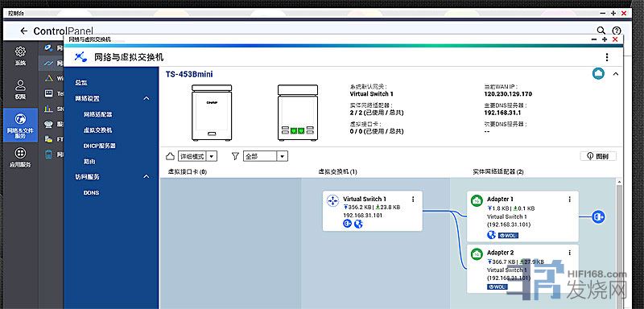Open the 详细模式 view dropdown
The height and width of the screenshot is (309, 644).
tap(197, 156)
